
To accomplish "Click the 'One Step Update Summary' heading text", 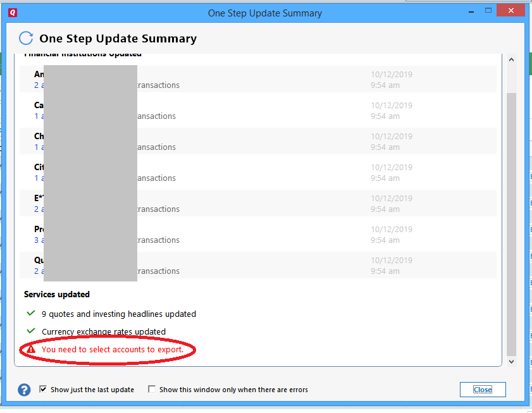I will click(118, 39).
